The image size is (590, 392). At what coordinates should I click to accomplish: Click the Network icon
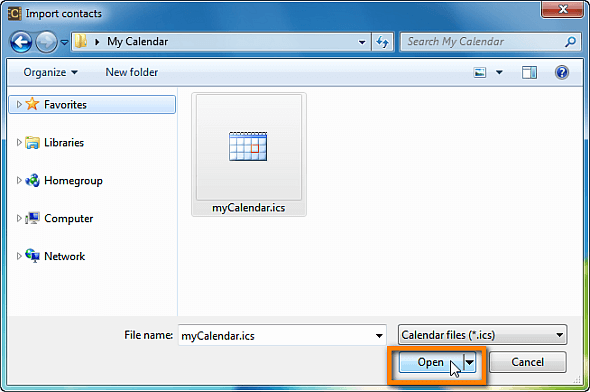click(32, 256)
